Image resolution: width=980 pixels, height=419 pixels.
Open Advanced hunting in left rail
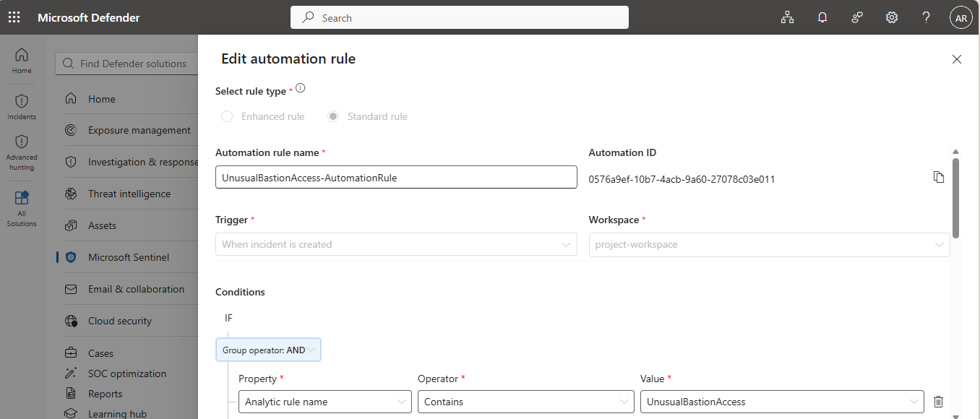coord(22,152)
